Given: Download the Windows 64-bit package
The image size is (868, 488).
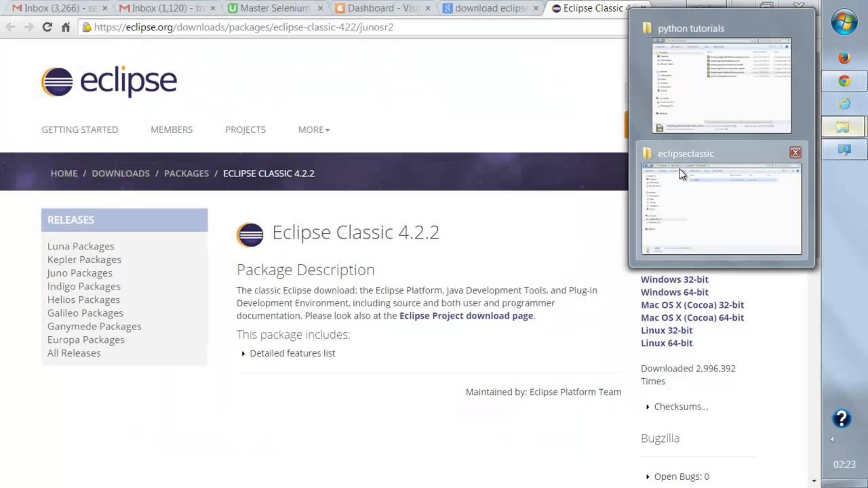Looking at the screenshot, I should (x=675, y=292).
